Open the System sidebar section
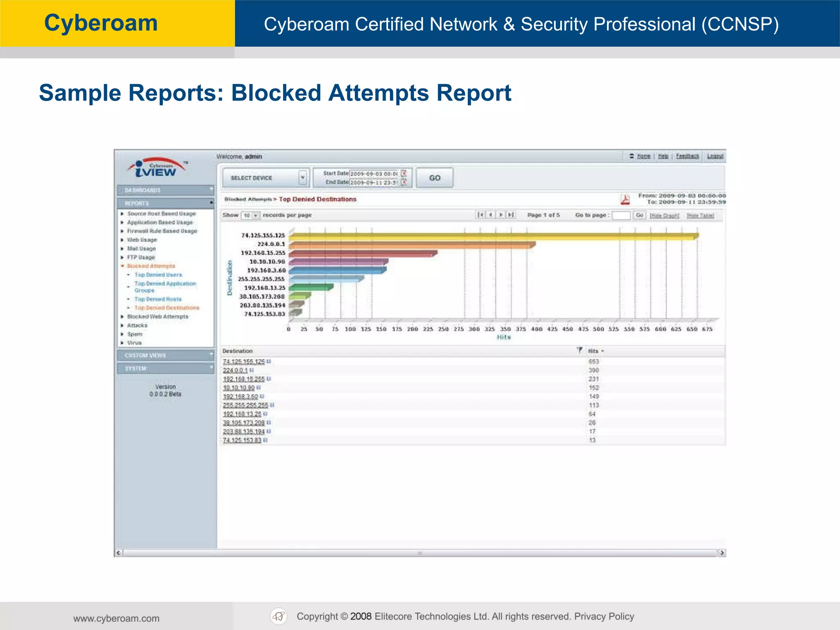The image size is (840, 630). click(x=166, y=368)
